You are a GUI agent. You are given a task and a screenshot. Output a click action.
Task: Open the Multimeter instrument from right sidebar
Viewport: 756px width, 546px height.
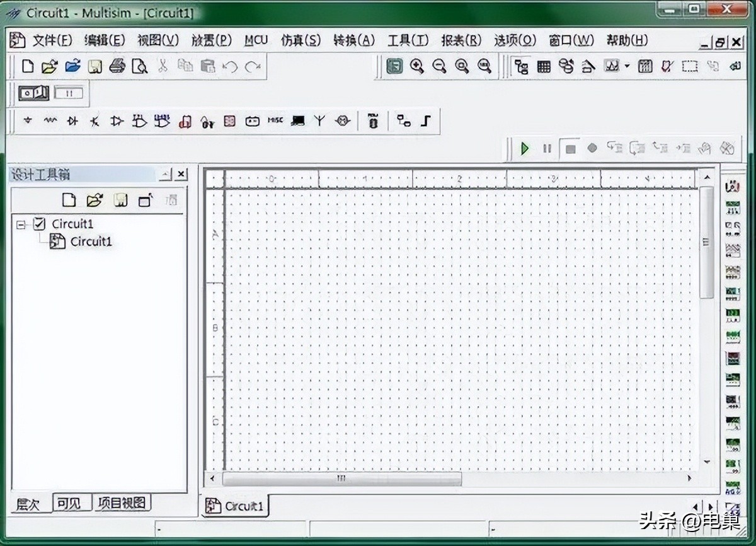pyautogui.click(x=731, y=185)
